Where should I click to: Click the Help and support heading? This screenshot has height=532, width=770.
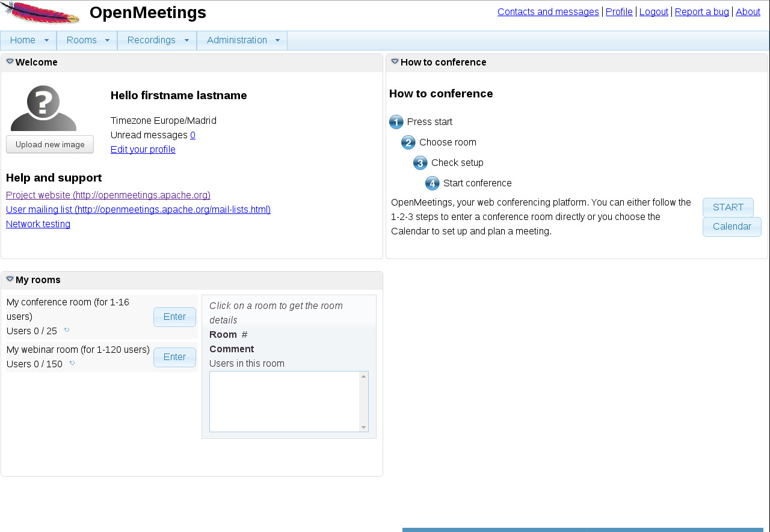54,178
